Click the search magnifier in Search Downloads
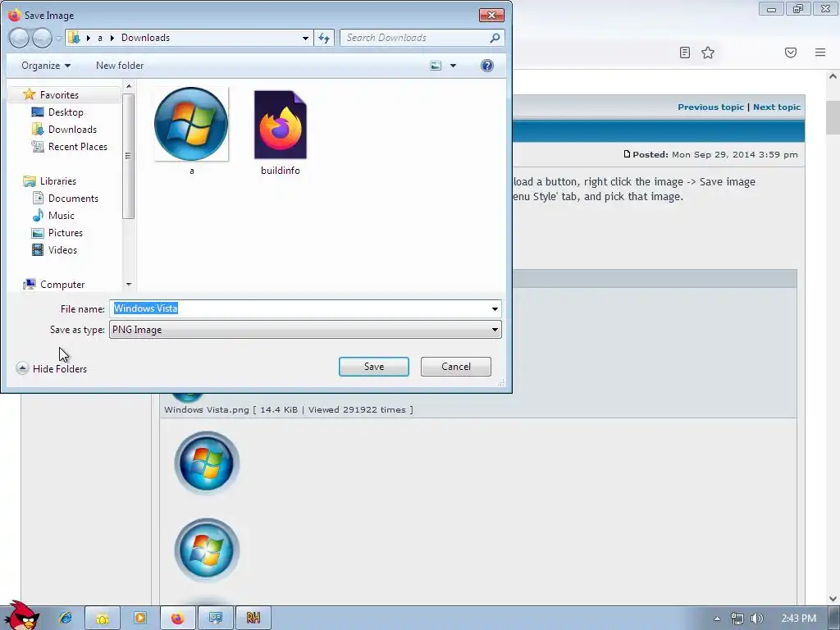Viewport: 840px width, 630px height. (495, 38)
